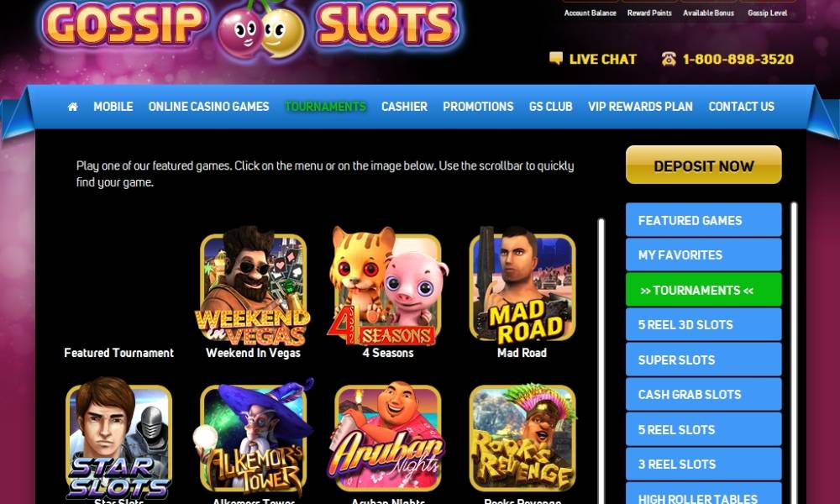Go to Online Casino Games menu
This screenshot has width=840, height=504.
208,107
